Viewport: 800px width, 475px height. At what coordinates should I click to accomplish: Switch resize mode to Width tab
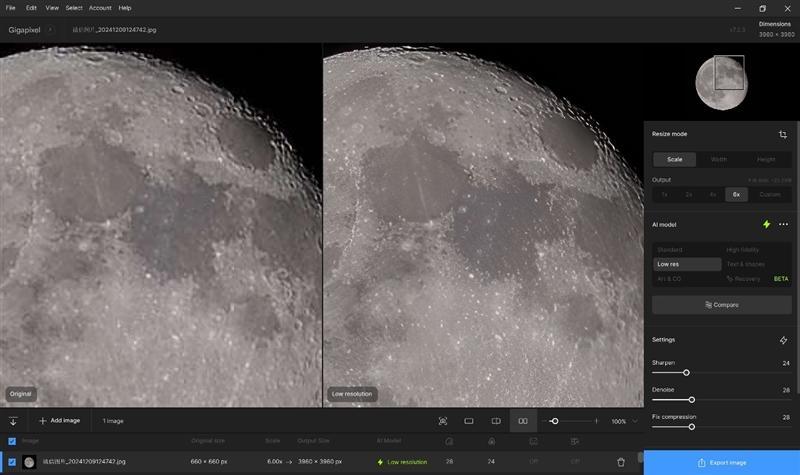tap(719, 159)
